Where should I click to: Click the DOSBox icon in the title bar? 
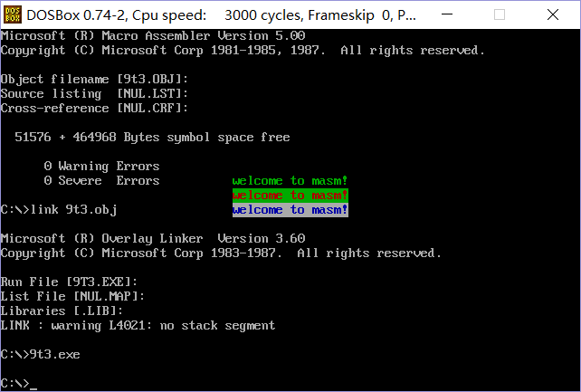coord(13,14)
